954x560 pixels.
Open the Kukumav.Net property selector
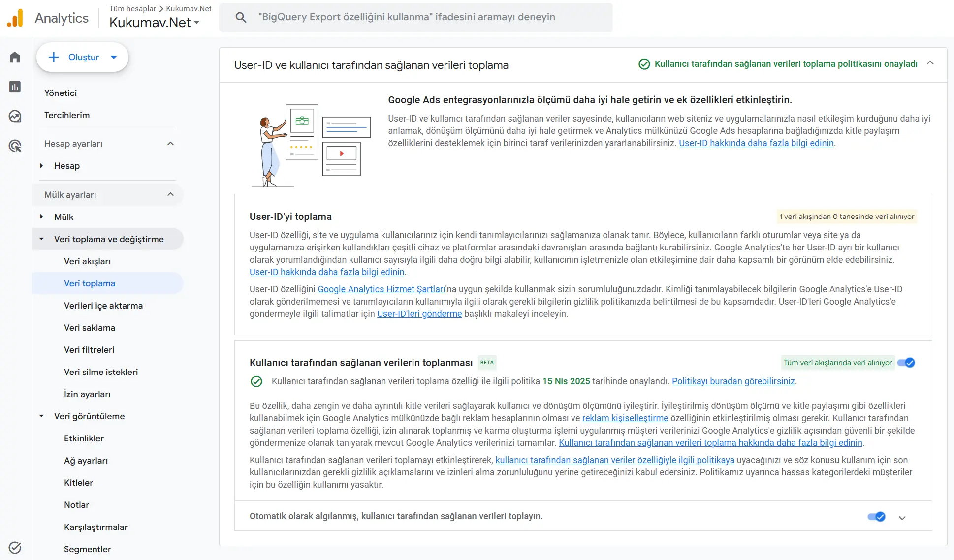click(x=154, y=23)
